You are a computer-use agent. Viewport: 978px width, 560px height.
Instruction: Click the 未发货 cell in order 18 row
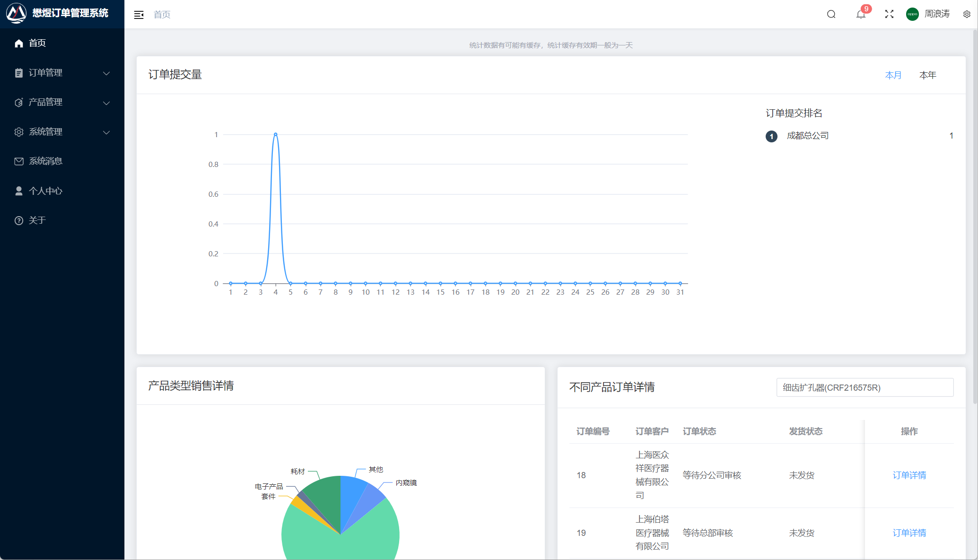click(802, 475)
